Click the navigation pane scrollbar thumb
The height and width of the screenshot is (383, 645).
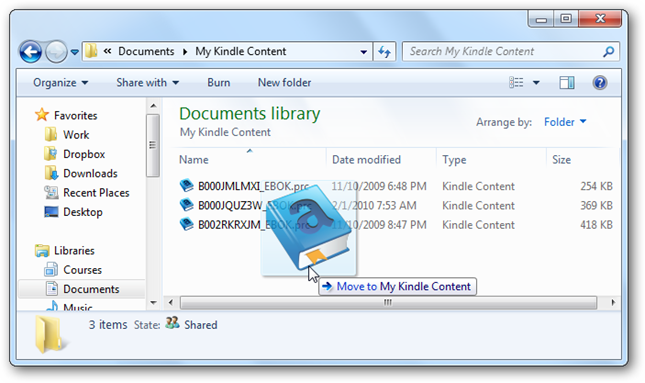pyautogui.click(x=153, y=145)
